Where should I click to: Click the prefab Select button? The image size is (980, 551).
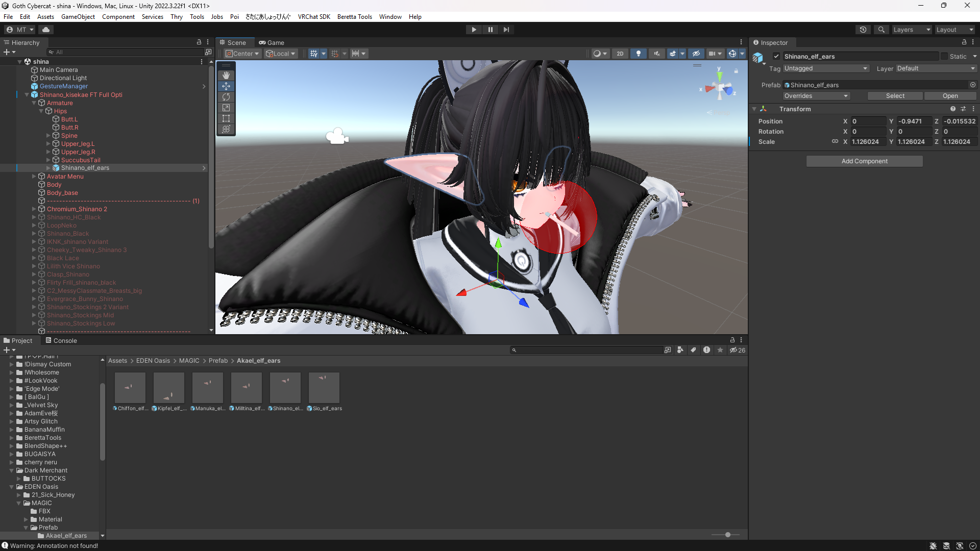[895, 96]
